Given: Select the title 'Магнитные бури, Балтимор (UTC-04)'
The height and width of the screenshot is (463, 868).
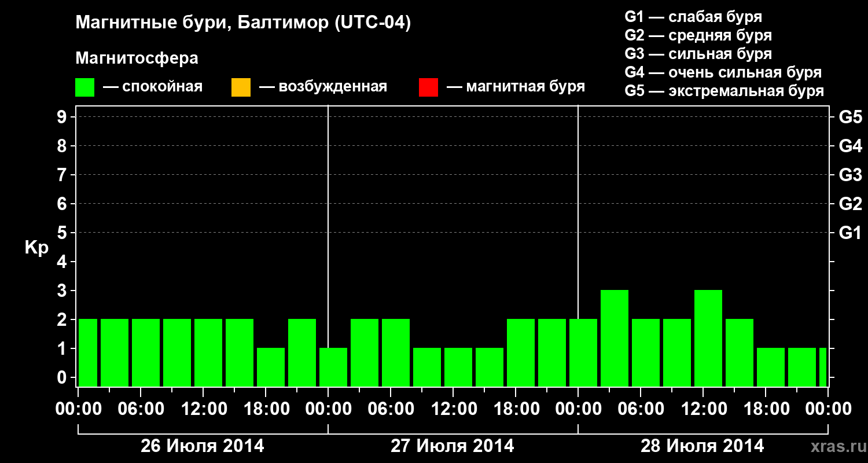Looking at the screenshot, I should pyautogui.click(x=243, y=24).
